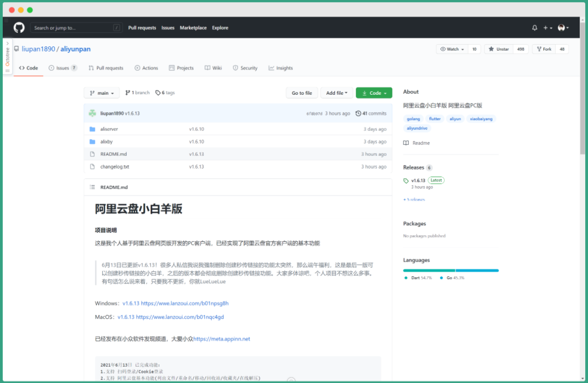Select the Dart 54.7% language
588x383 pixels.
419,278
